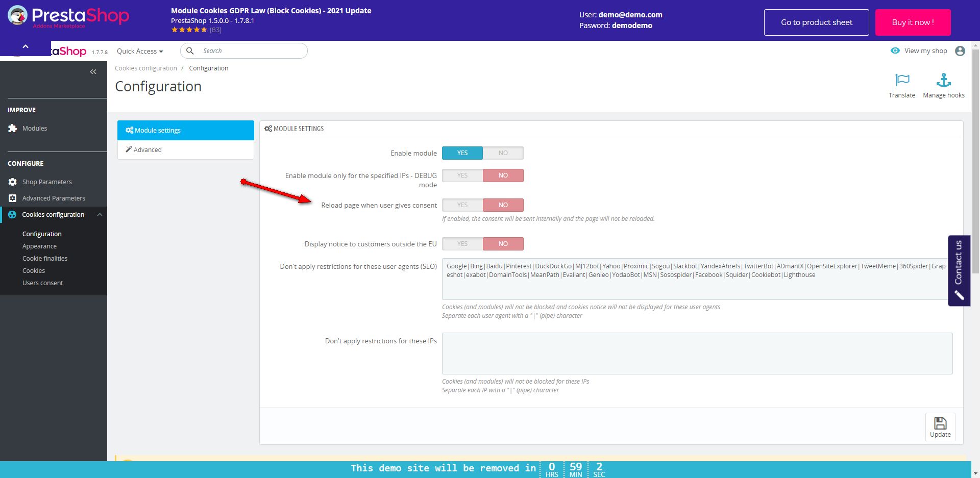Open Advanced Parameters in the sidebar
980x478 pixels.
pyautogui.click(x=54, y=198)
